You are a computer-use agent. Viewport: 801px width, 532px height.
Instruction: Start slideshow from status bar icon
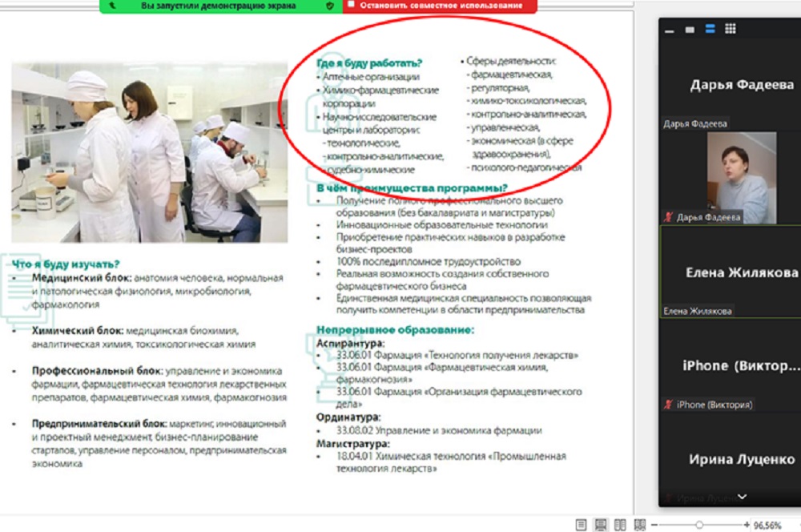(639, 525)
